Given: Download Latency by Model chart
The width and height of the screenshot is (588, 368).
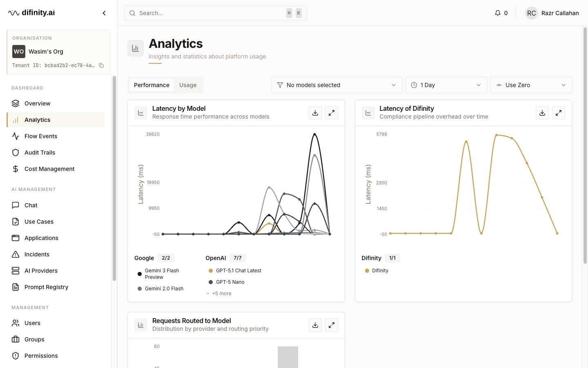Looking at the screenshot, I should 315,113.
